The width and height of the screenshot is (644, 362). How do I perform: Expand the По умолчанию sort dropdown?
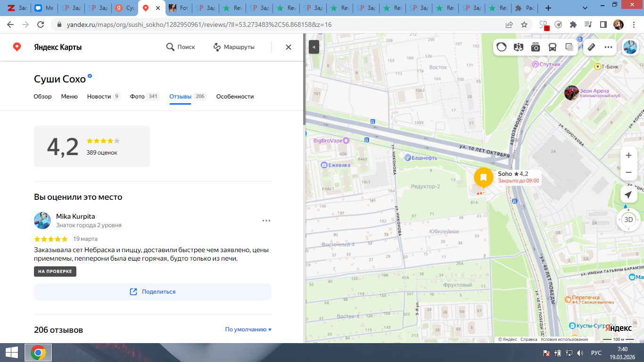[x=248, y=329]
